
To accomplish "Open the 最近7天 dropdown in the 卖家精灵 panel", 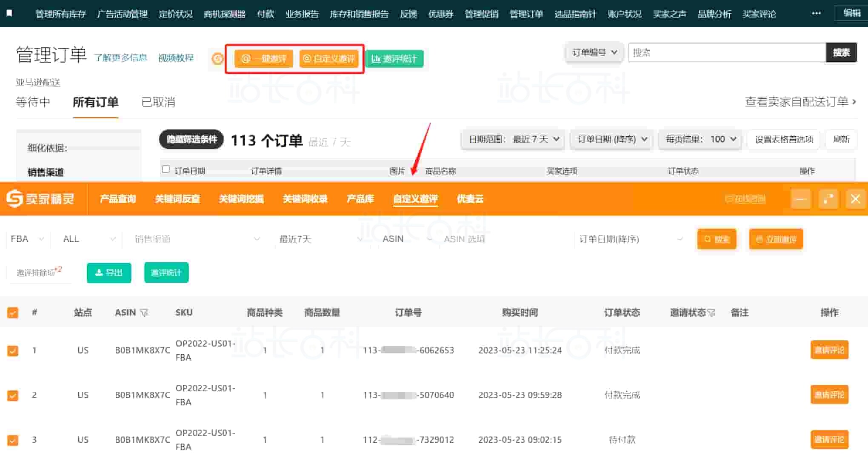I will pyautogui.click(x=321, y=239).
